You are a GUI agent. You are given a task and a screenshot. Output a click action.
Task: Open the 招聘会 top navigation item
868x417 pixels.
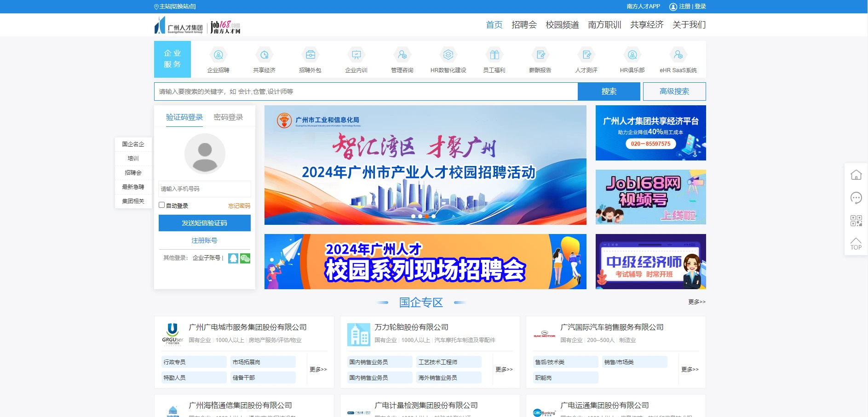524,25
